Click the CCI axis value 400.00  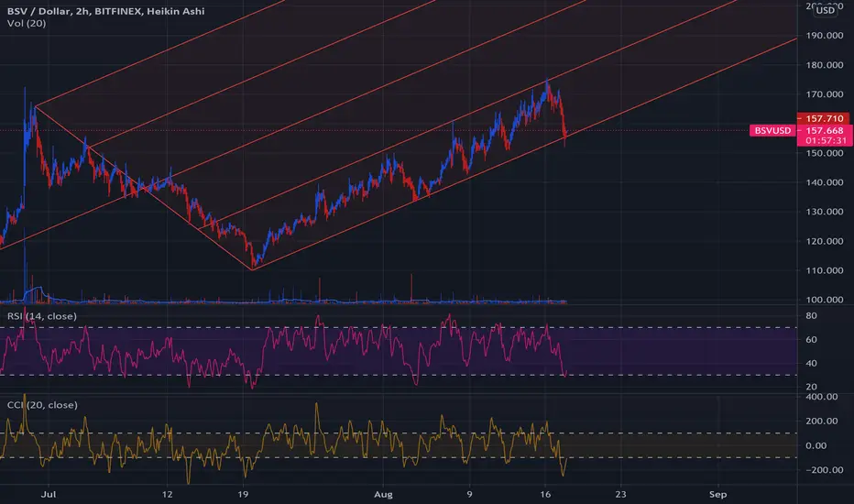point(821,397)
